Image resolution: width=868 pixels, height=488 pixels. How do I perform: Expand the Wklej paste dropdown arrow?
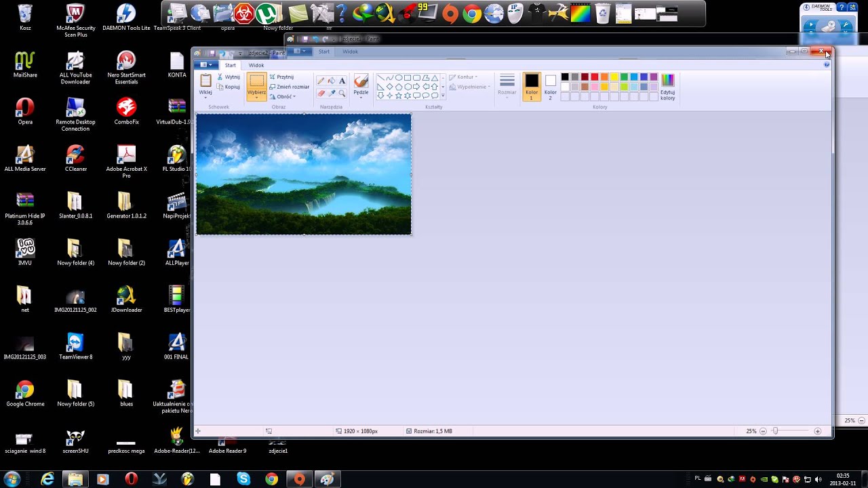[205, 97]
